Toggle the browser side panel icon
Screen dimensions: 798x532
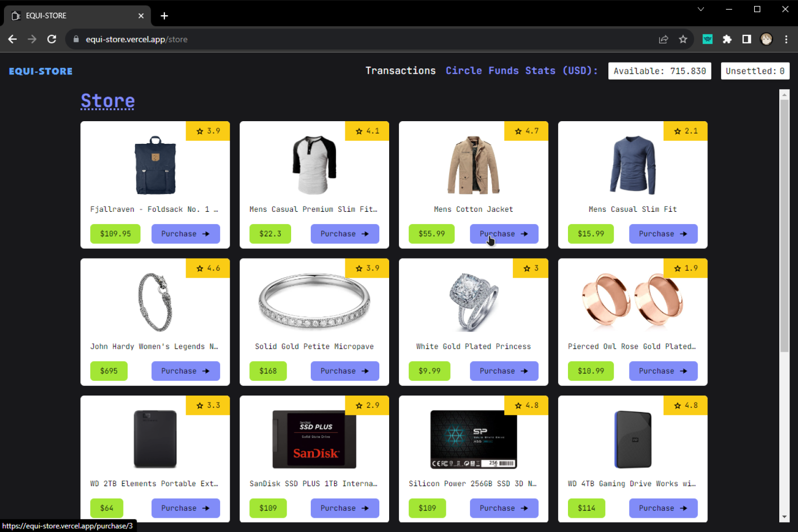pos(747,39)
